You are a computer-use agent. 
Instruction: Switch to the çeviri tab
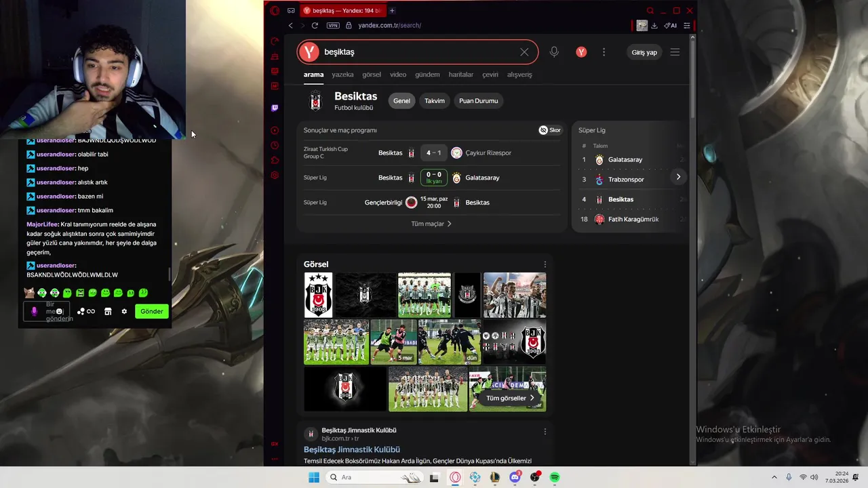(x=490, y=75)
